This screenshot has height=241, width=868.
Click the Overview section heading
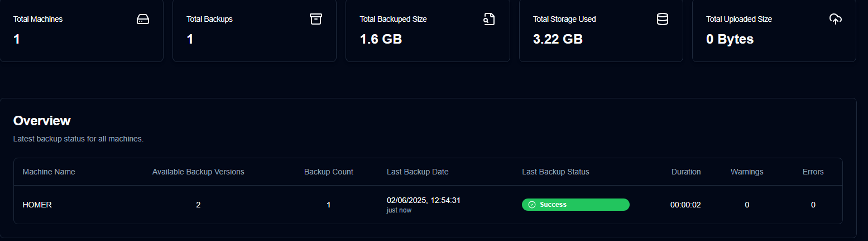tap(42, 121)
